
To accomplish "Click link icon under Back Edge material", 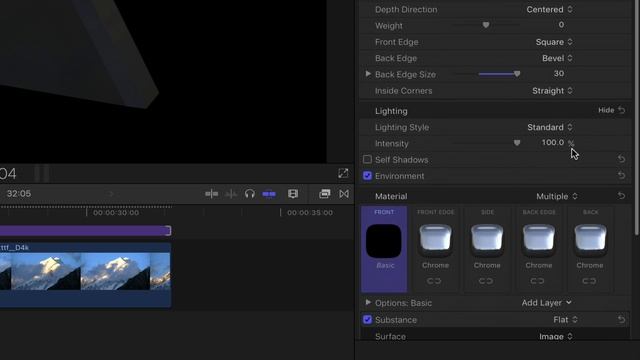I will 537,281.
